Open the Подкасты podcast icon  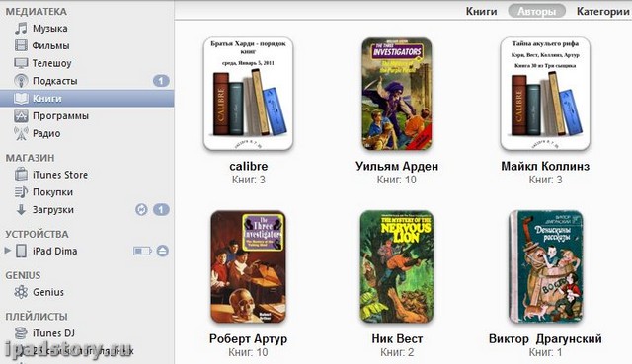pos(21,81)
